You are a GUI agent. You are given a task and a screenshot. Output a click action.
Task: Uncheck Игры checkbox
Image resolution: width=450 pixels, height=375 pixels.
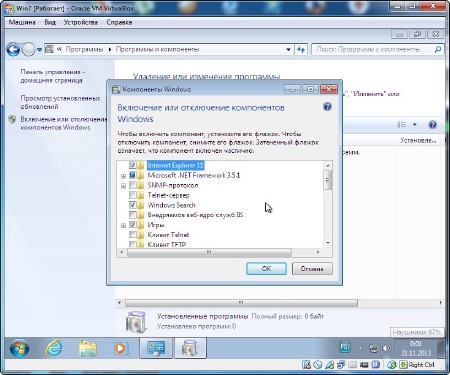pyautogui.click(x=132, y=225)
